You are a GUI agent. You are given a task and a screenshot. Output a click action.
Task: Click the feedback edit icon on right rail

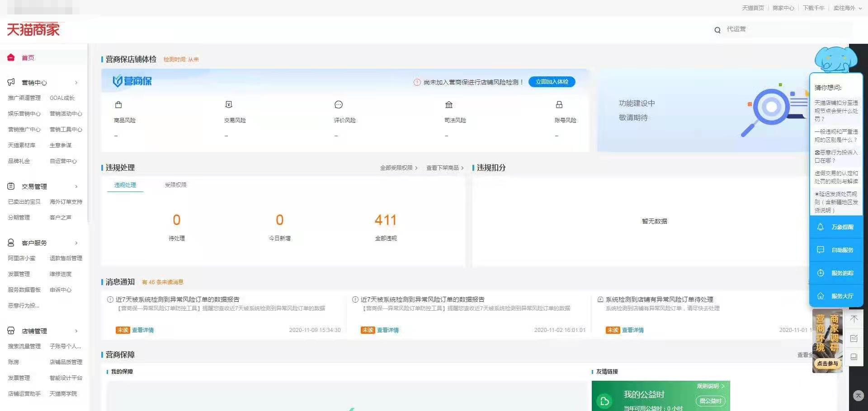coord(854,338)
